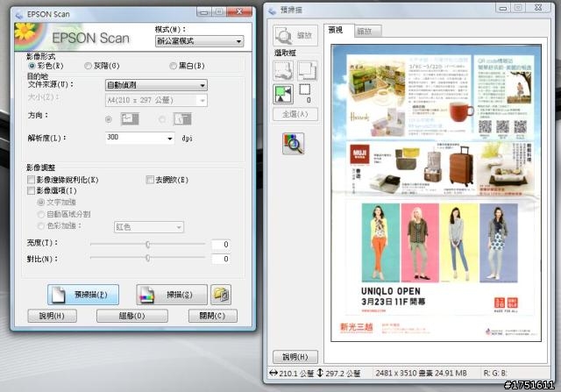Open the 大小(Z) A4 size dropdown
The height and width of the screenshot is (392, 561).
click(x=156, y=100)
